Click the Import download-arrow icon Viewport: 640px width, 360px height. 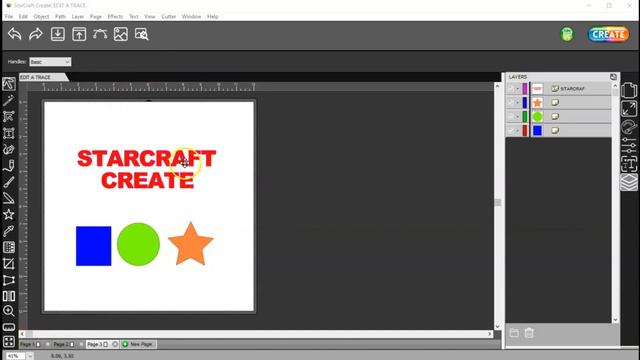[58, 34]
